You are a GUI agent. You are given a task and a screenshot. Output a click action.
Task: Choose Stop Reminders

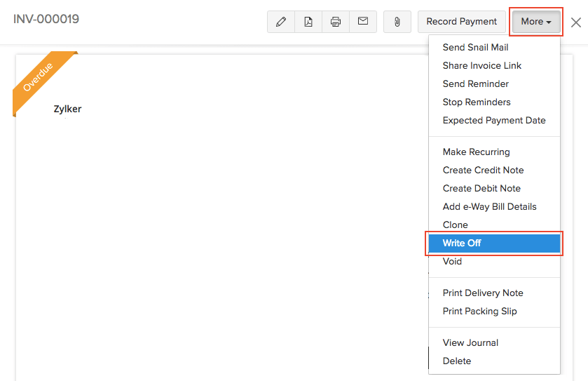[494, 102]
